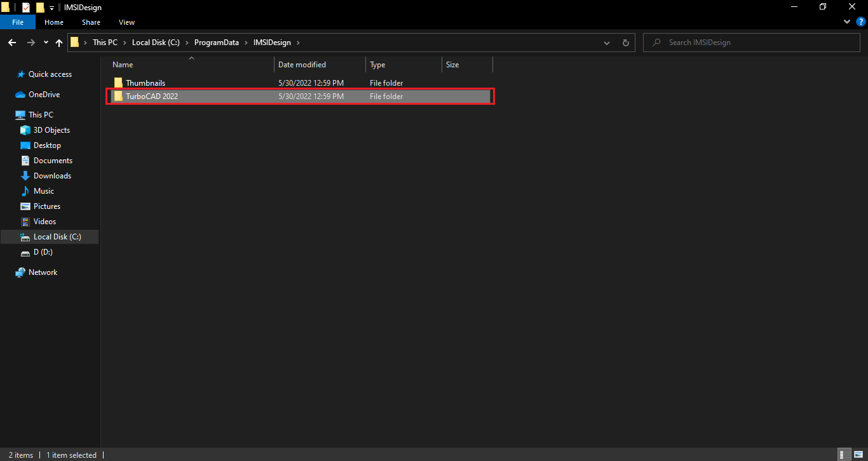
Task: Sort by the Date modified column
Action: [x=320, y=65]
